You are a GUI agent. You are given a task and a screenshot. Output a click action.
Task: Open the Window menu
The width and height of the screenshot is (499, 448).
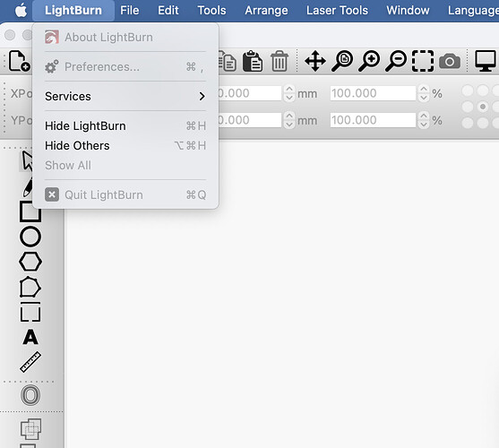[x=408, y=11]
